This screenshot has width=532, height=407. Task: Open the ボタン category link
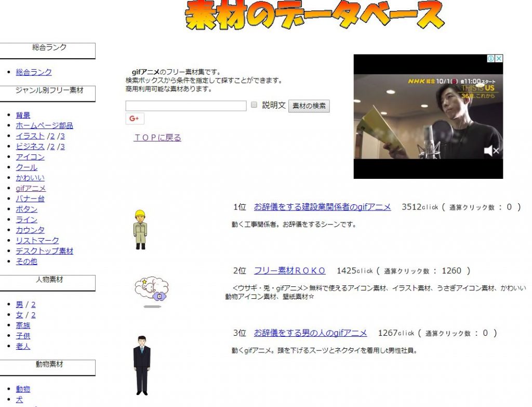pyautogui.click(x=26, y=209)
